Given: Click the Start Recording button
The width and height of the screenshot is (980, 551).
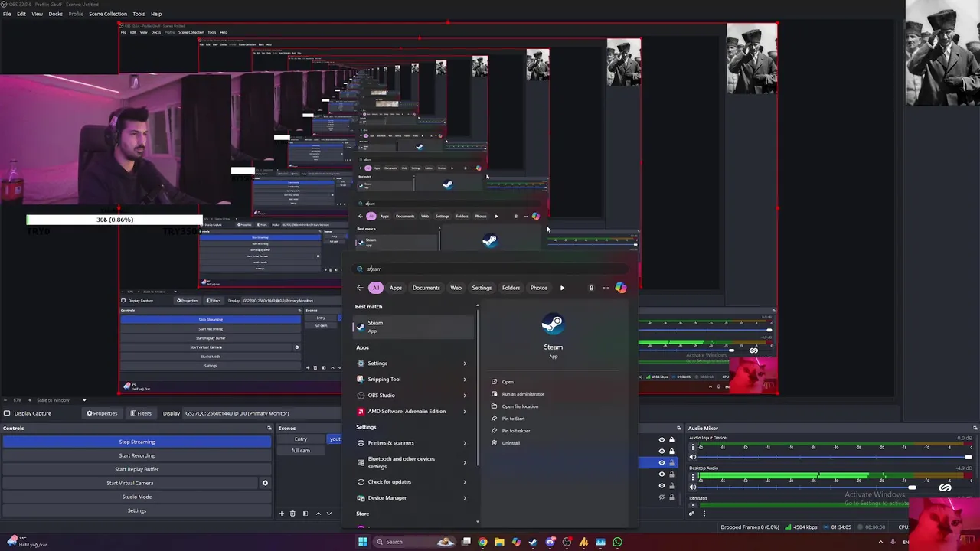Looking at the screenshot, I should pos(136,455).
